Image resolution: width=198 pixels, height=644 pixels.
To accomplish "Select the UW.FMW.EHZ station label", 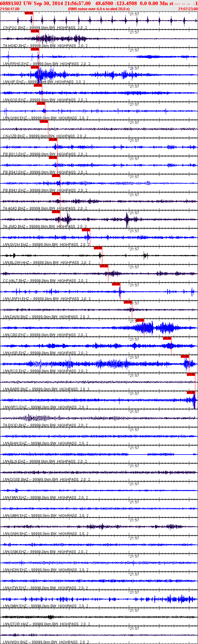I will (45, 498).
